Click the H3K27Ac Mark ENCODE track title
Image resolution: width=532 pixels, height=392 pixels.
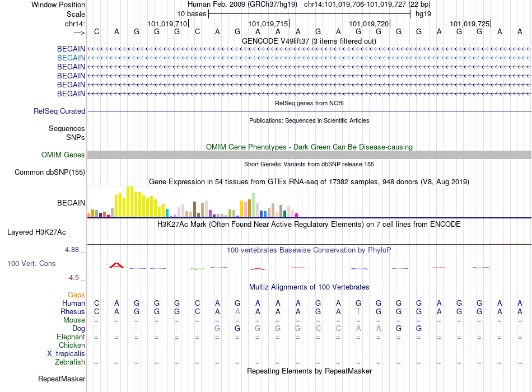coord(309,225)
